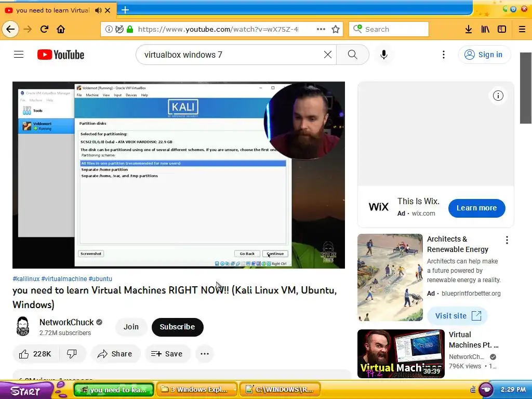Close the YouTube browser tab
Image resolution: width=532 pixels, height=399 pixels.
click(x=108, y=10)
